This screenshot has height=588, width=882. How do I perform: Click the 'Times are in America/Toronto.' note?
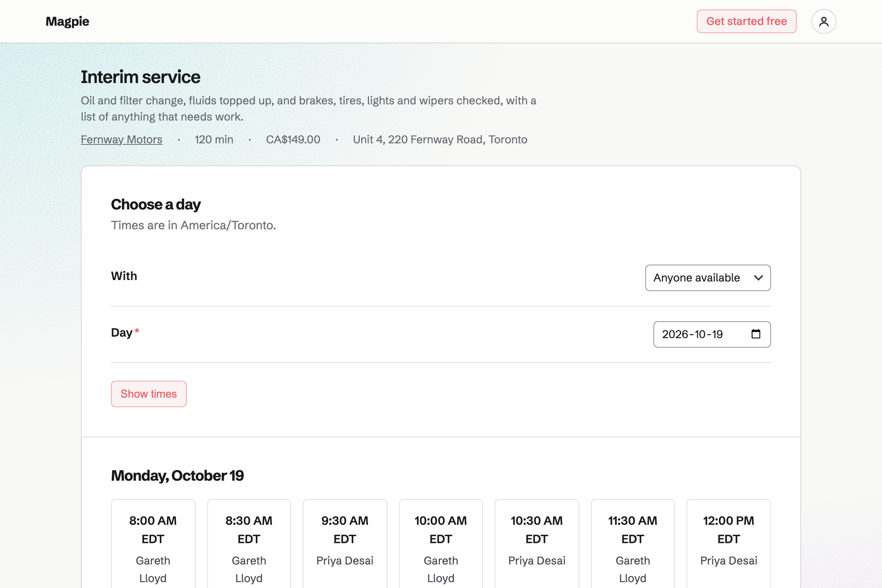pyautogui.click(x=194, y=225)
